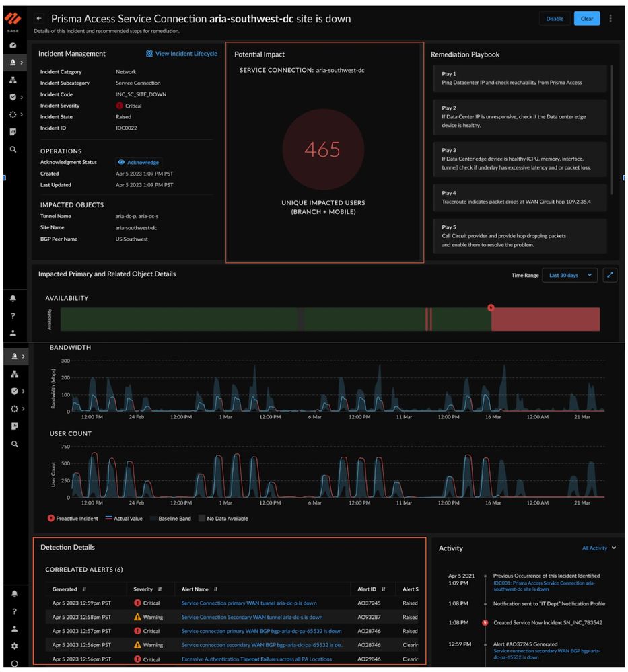Viewport: 628px width, 672px height.
Task: Sort alerts by Generated column
Action: tap(84, 589)
